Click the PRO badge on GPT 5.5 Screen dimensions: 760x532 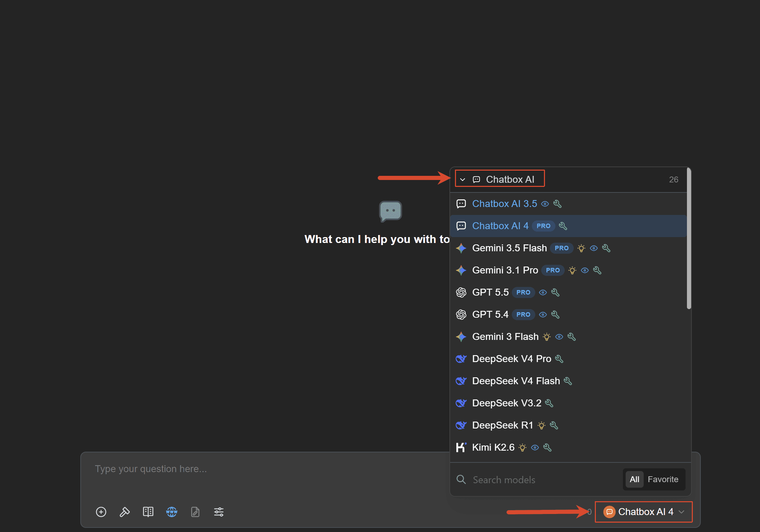tap(523, 292)
